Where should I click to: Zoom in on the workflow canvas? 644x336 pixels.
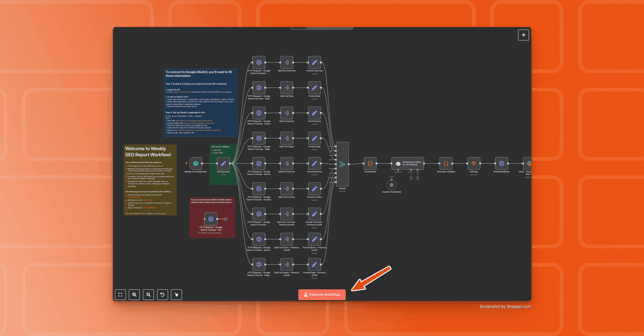[x=134, y=295]
